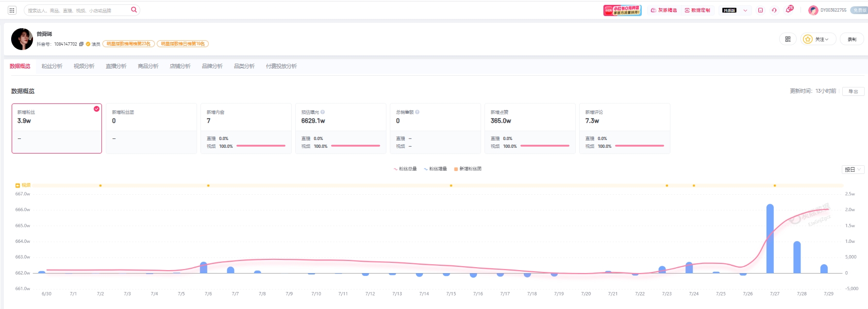868x309 pixels.
Task: Toggle 粉丝增量 series in chart legend
Action: (x=435, y=169)
